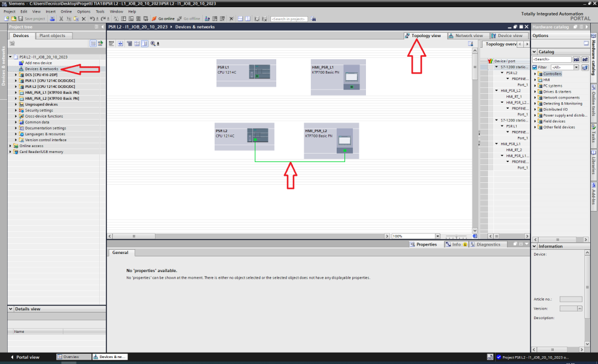Open the Project menu

tap(10, 11)
